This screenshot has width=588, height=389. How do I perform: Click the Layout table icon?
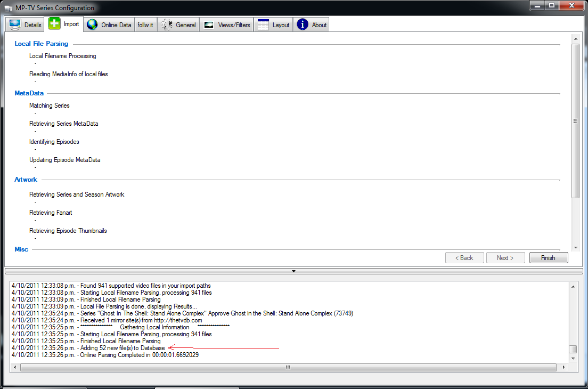[263, 25]
